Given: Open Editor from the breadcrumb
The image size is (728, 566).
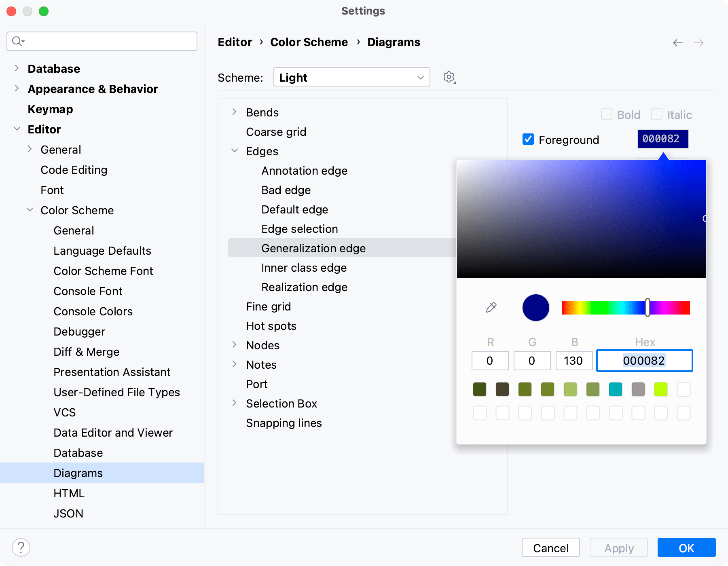Looking at the screenshot, I should 235,42.
